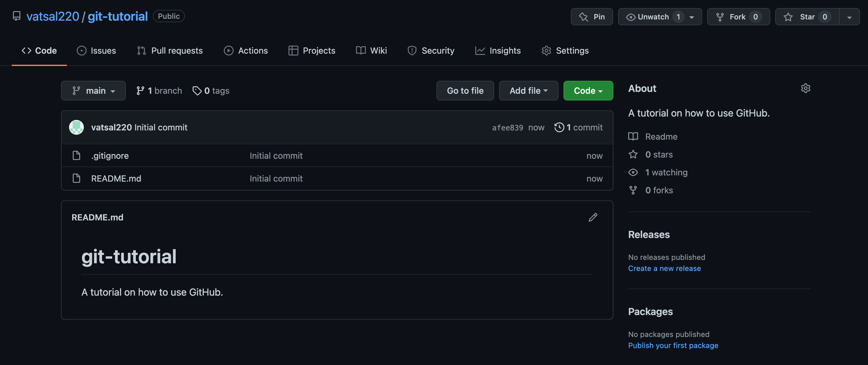The height and width of the screenshot is (365, 868).
Task: Open the vatsal220 owner profile link
Action: pos(53,16)
